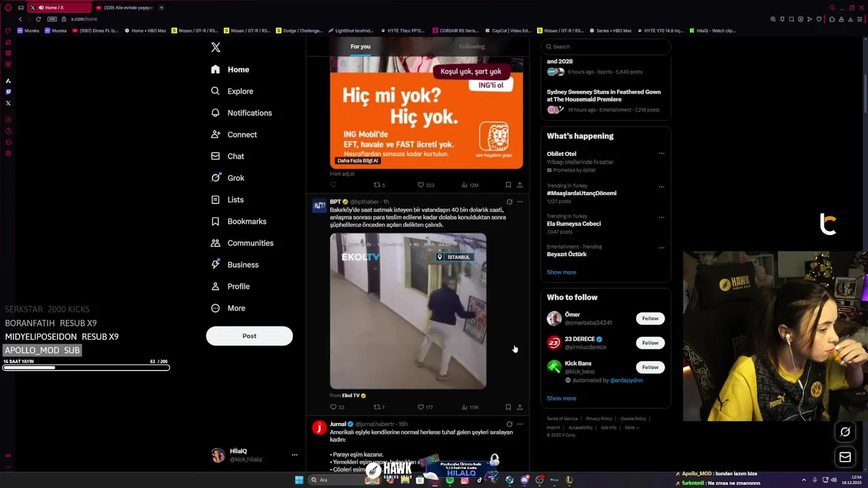Open the BPT post's more options menu
This screenshot has width=868, height=488.
519,202
